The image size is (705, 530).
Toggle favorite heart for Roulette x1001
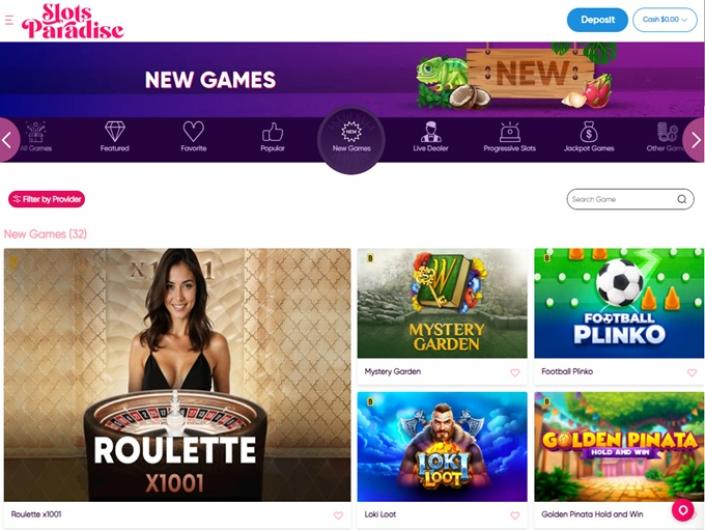click(x=338, y=516)
